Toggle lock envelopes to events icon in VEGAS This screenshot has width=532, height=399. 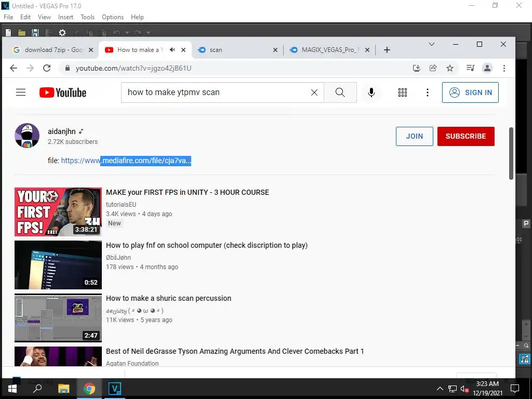525,358
